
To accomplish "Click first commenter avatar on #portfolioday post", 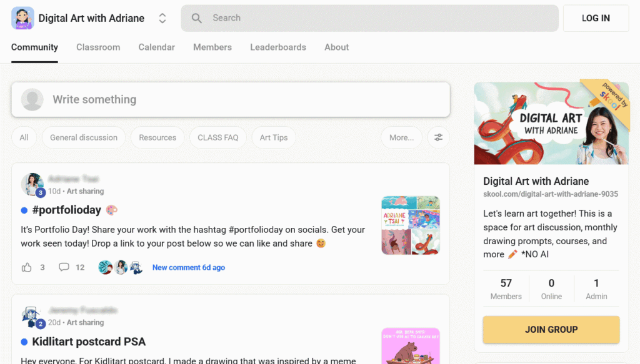I will 105,267.
